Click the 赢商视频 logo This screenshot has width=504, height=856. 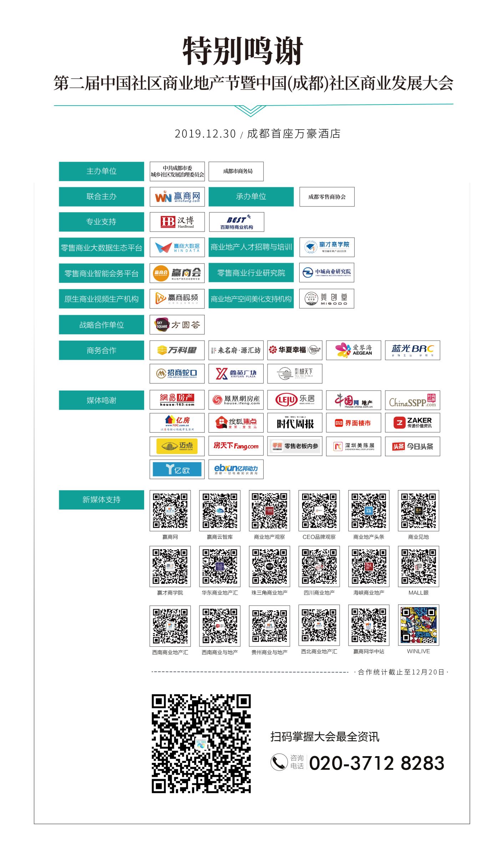(x=177, y=299)
